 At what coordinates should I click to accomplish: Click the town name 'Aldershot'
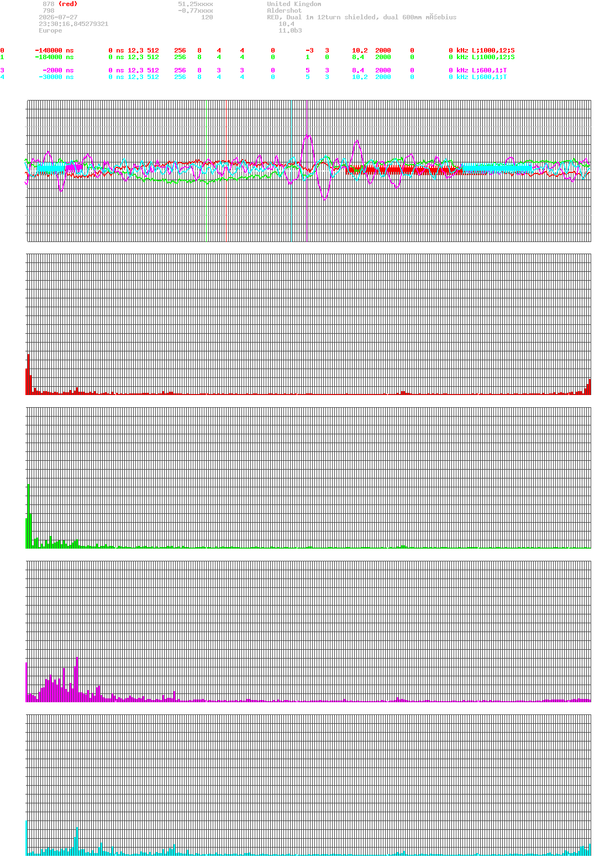tap(285, 10)
